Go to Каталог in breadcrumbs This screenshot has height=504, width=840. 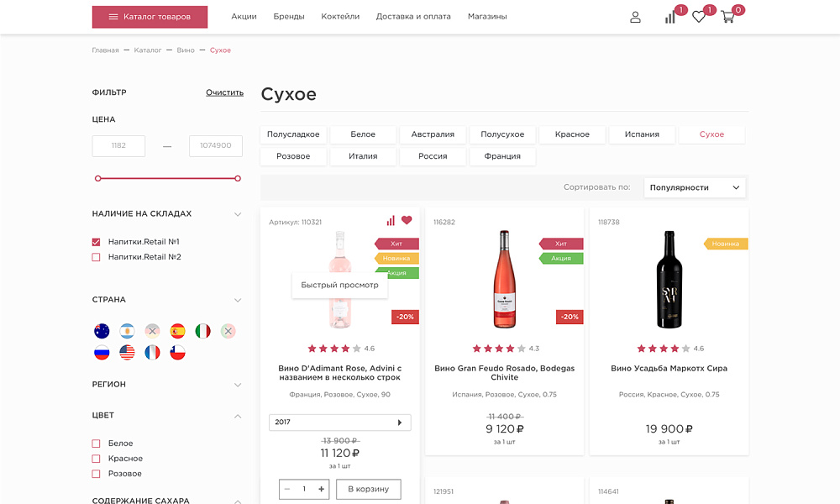point(147,50)
